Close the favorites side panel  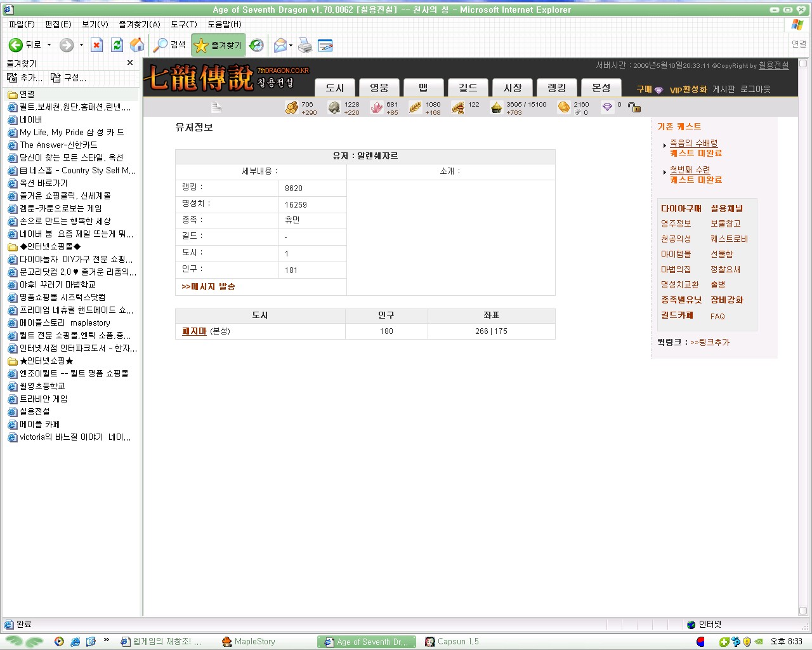(130, 63)
